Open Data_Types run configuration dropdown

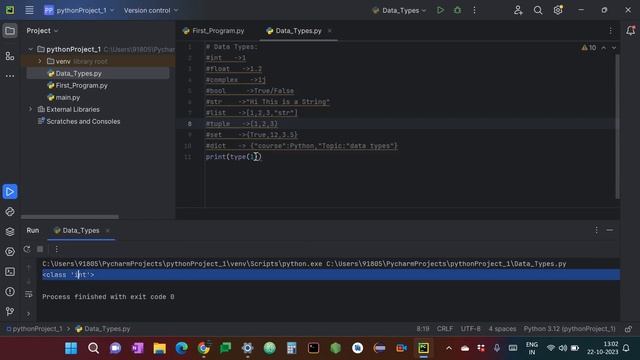click(399, 10)
